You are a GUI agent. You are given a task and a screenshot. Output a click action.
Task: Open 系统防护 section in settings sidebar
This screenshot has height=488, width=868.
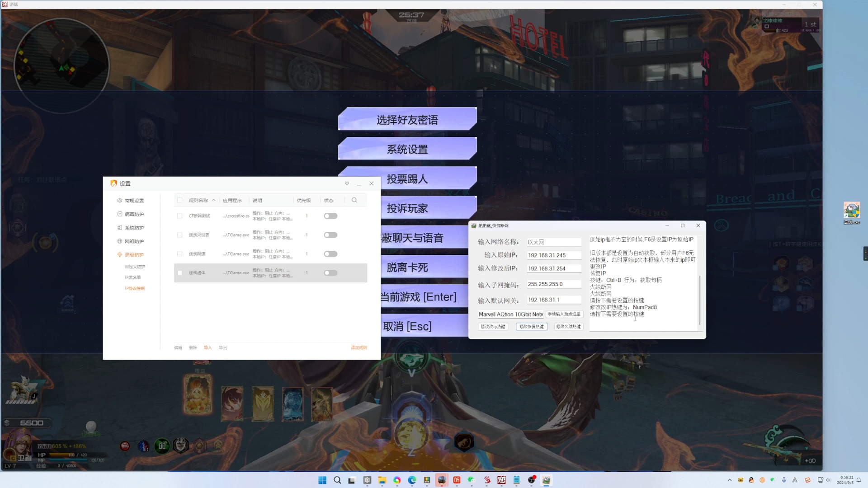(x=134, y=228)
